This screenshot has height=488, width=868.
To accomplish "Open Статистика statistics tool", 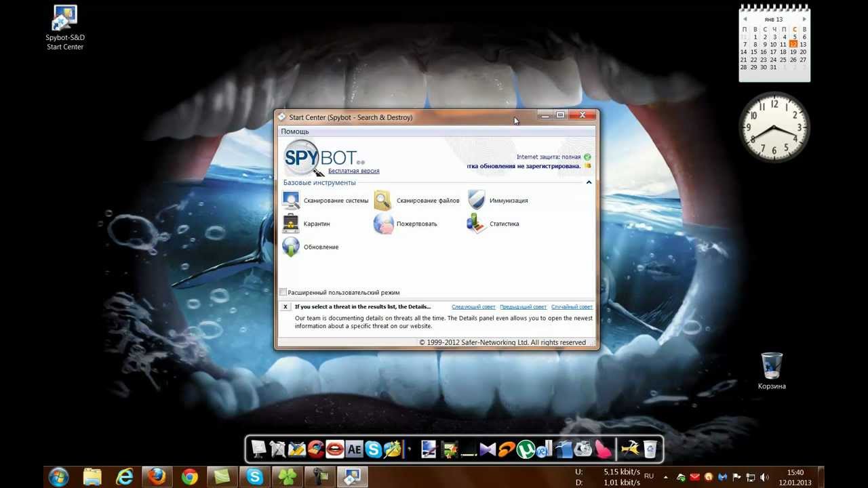I will tap(493, 224).
